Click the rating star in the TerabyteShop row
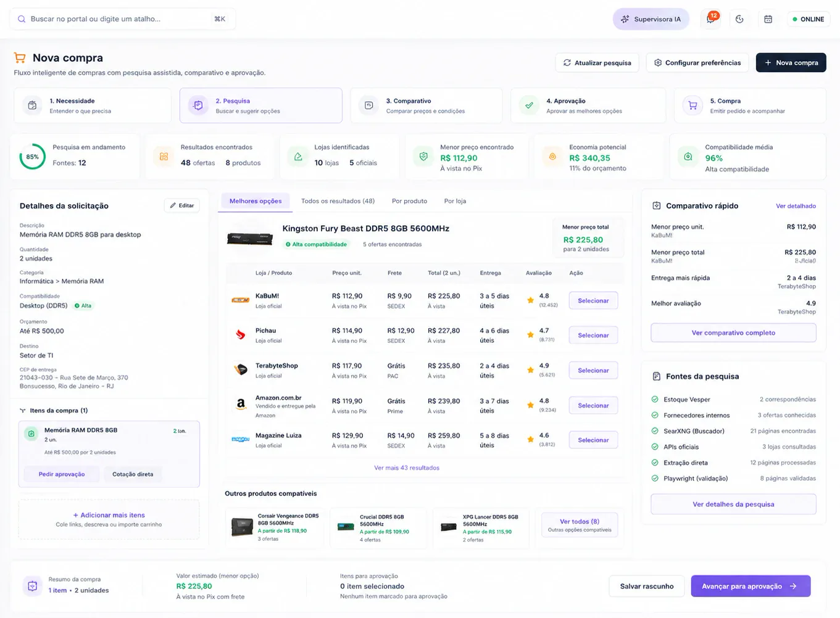The height and width of the screenshot is (618, 840). [x=530, y=370]
